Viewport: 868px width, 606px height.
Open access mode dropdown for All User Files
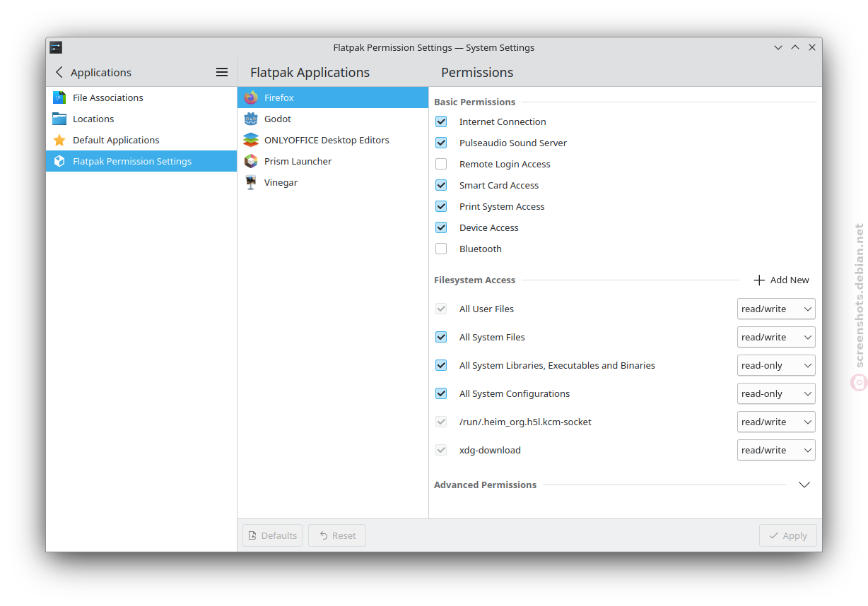[776, 309]
